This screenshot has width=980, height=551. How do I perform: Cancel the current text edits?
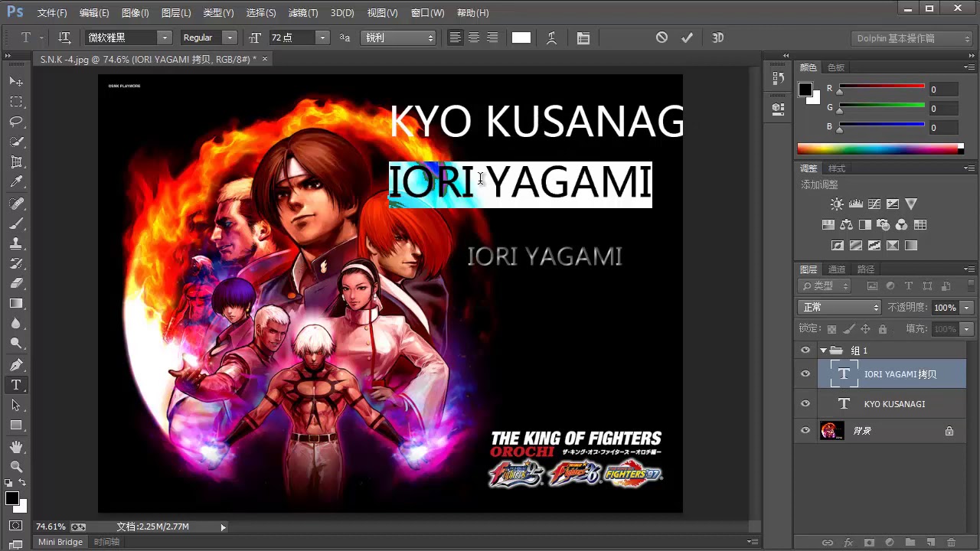661,37
